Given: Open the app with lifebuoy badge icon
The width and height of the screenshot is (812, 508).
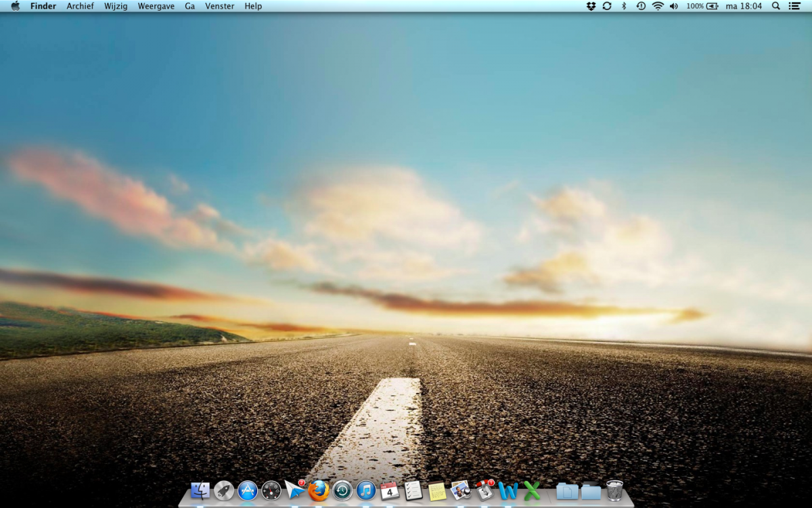Looking at the screenshot, I should [484, 489].
